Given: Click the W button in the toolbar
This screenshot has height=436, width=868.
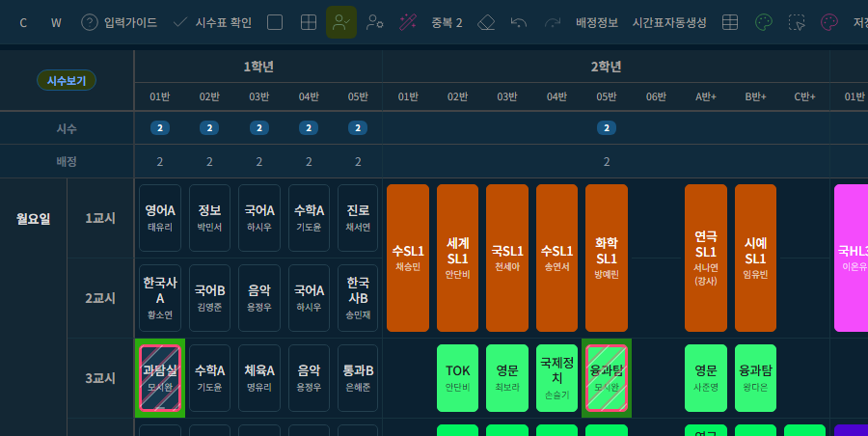Looking at the screenshot, I should pos(56,23).
